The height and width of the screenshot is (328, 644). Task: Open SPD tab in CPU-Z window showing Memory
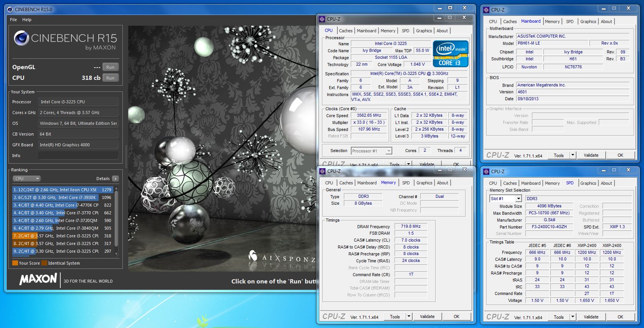coord(406,183)
